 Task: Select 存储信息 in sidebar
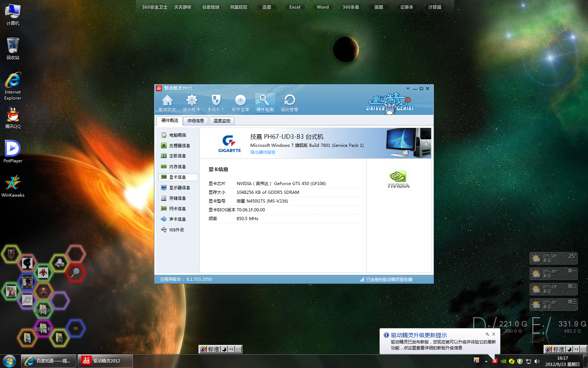(178, 198)
